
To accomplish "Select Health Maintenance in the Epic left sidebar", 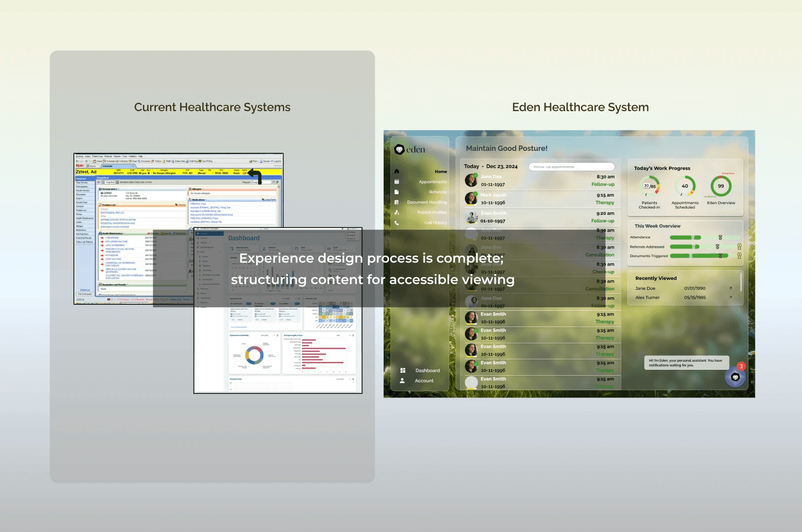I will tap(84, 218).
